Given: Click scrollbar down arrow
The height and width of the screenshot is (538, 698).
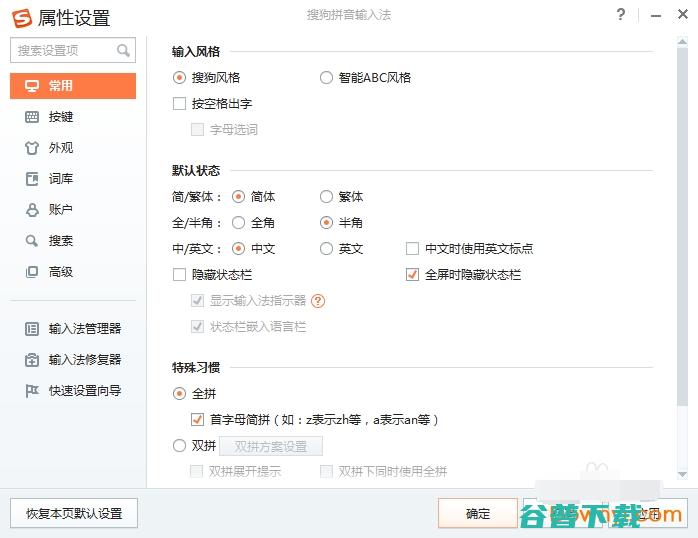Looking at the screenshot, I should tap(682, 475).
